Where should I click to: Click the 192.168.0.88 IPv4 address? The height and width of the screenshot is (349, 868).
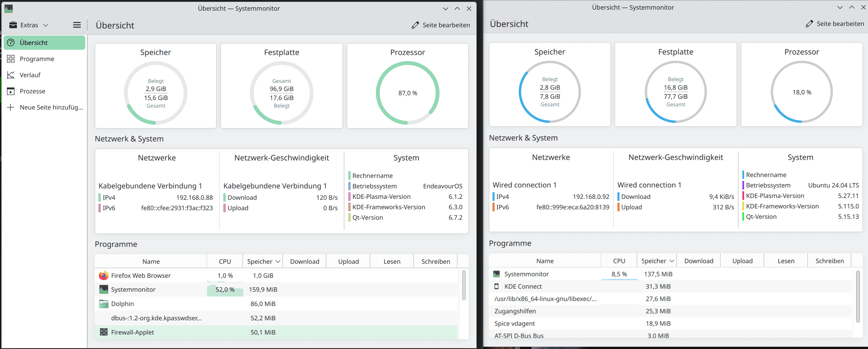click(195, 197)
